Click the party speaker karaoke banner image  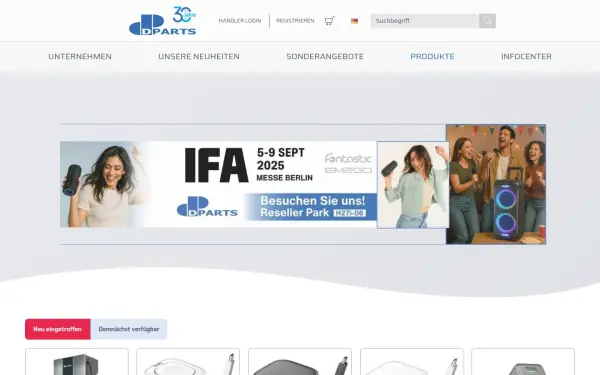(x=496, y=184)
